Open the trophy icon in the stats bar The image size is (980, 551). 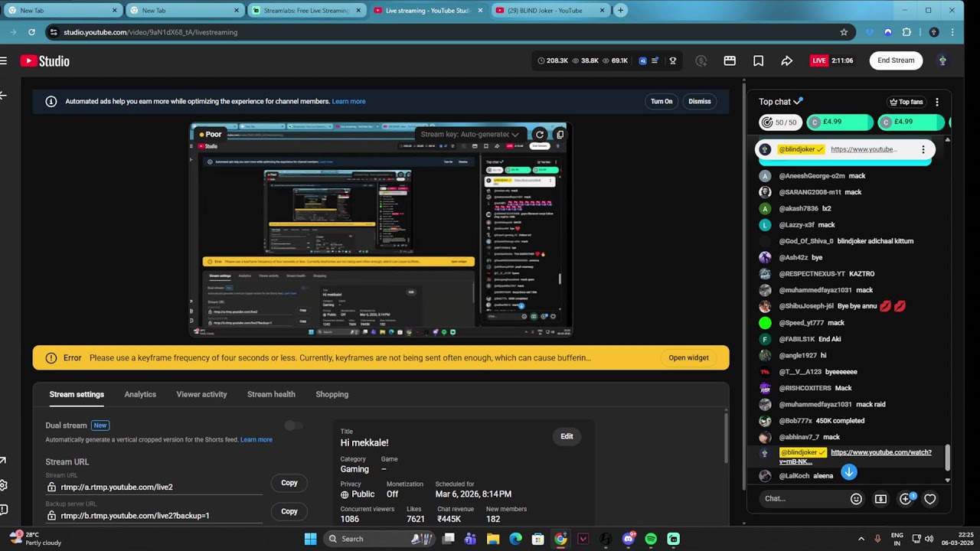(x=673, y=60)
